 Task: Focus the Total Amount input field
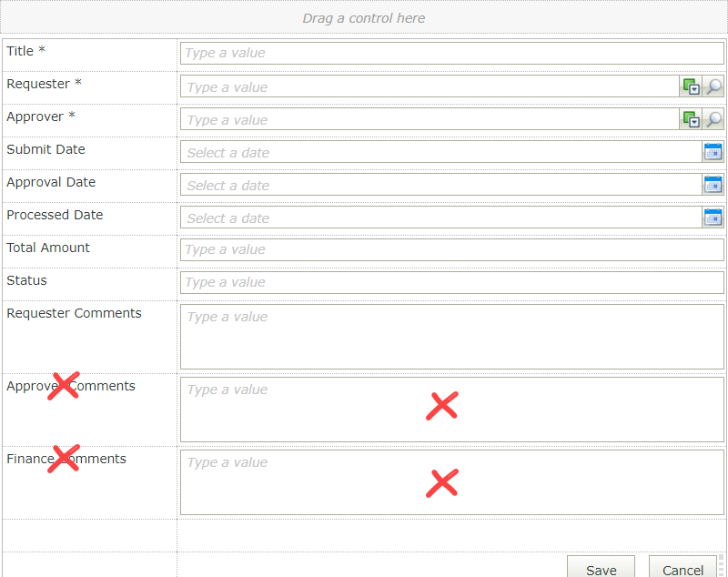tap(409, 249)
